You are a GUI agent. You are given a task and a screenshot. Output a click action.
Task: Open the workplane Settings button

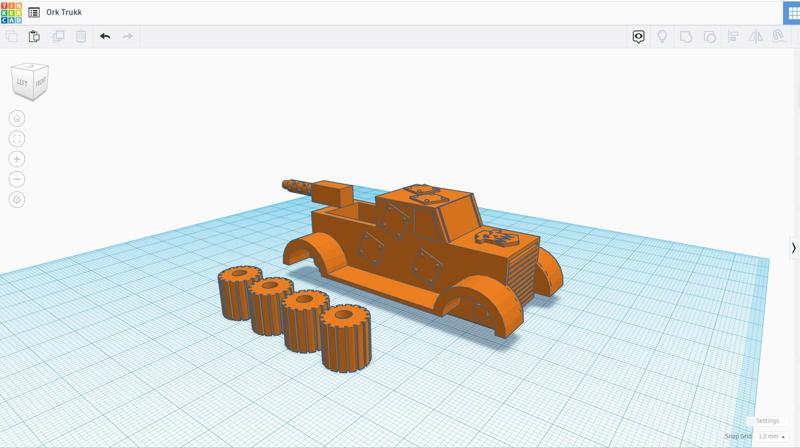pyautogui.click(x=767, y=421)
